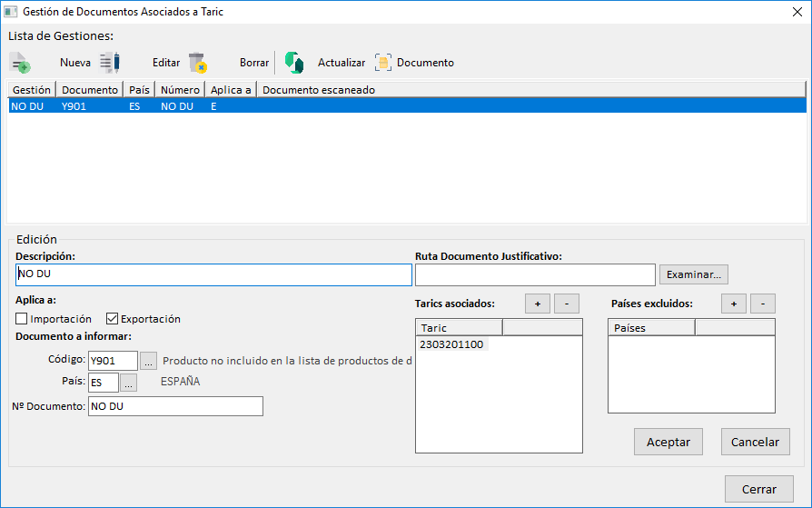
Task: Click Examinar to browse for document
Action: click(693, 274)
